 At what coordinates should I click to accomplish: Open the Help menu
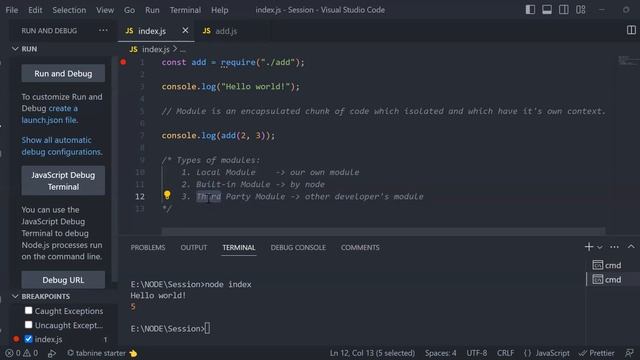(220, 10)
